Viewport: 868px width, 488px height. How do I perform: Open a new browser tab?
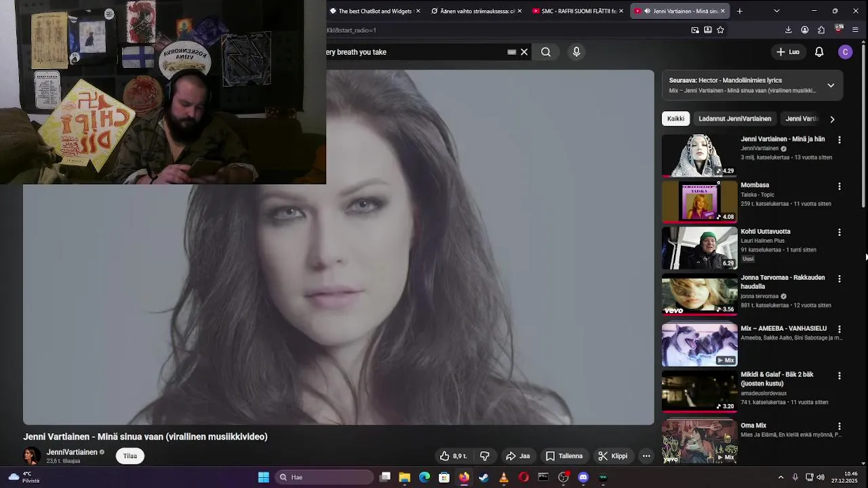point(740,11)
